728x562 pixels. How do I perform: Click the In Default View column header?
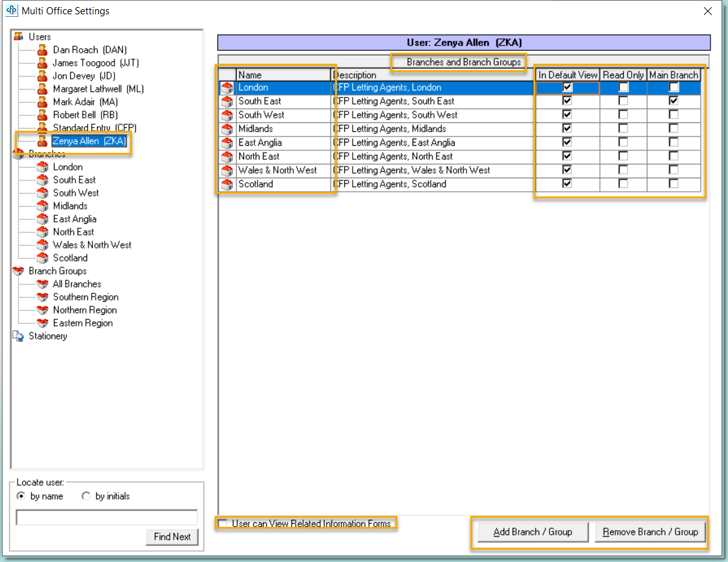tap(567, 75)
